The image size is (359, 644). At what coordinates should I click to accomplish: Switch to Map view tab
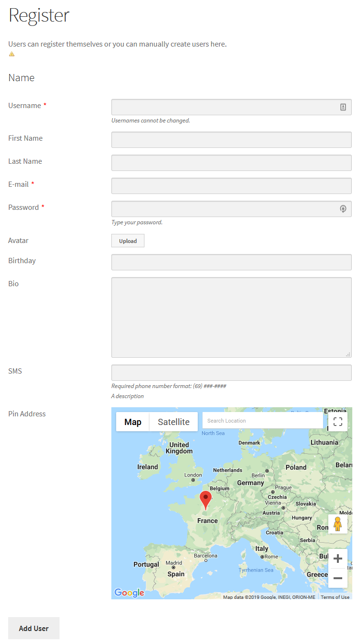(133, 422)
